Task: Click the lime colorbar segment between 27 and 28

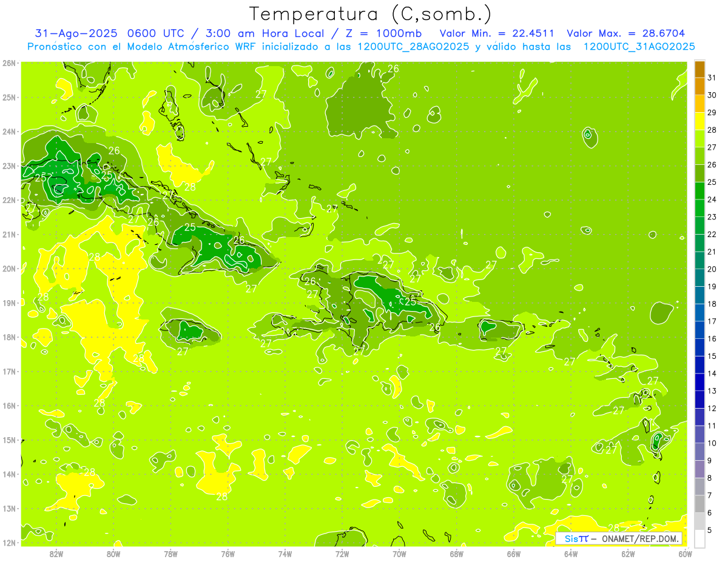Action: coord(699,138)
